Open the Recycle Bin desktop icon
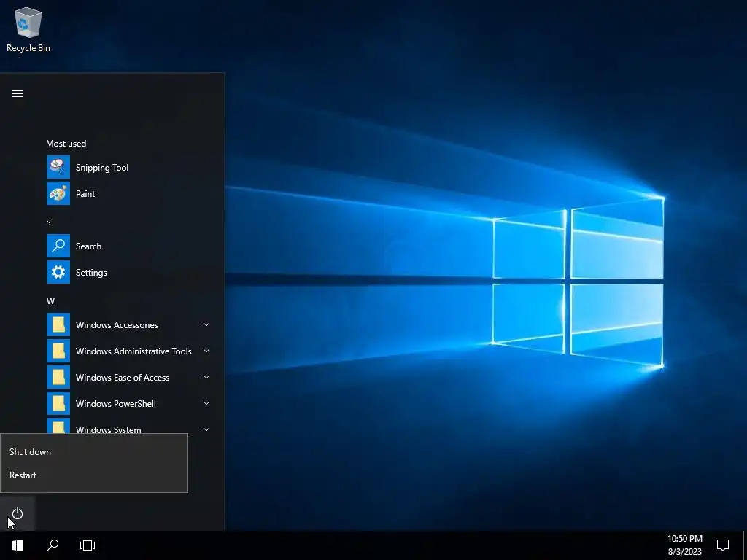Image resolution: width=747 pixels, height=560 pixels. (28, 29)
